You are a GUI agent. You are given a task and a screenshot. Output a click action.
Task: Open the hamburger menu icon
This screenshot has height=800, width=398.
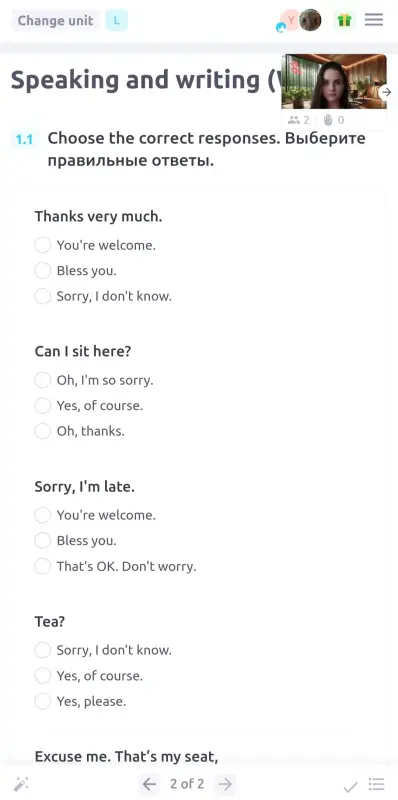[x=374, y=20]
